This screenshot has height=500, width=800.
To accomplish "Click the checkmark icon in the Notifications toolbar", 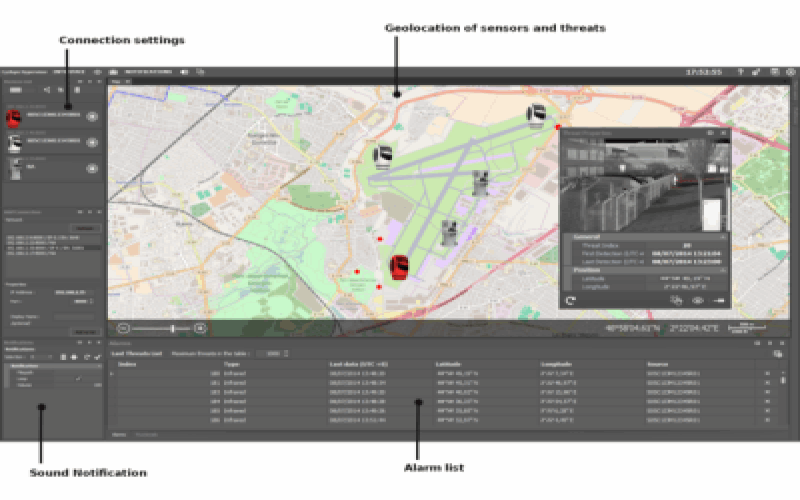I will (97, 357).
